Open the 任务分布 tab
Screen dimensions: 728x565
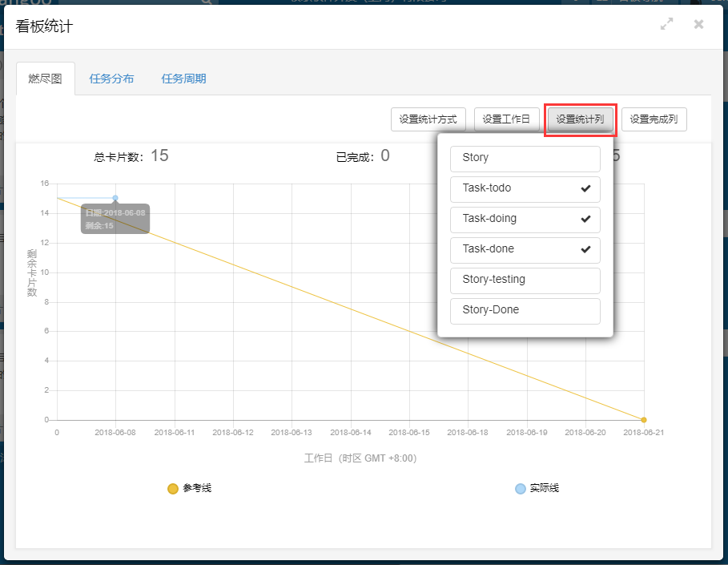click(x=111, y=79)
